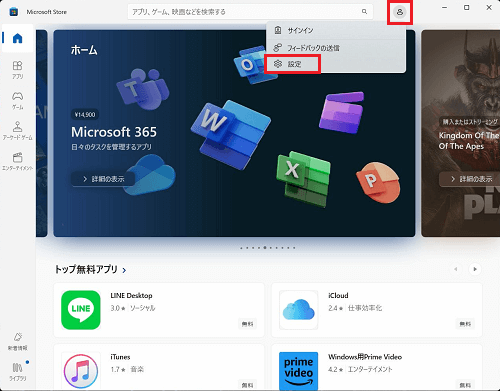Click the Prime Video app icon
The image size is (500, 391).
pos(299,371)
